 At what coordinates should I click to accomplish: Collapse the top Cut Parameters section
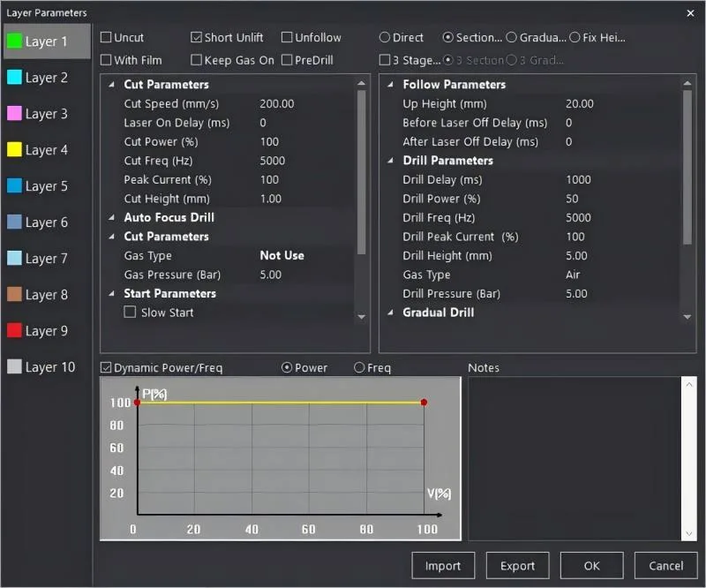[112, 84]
